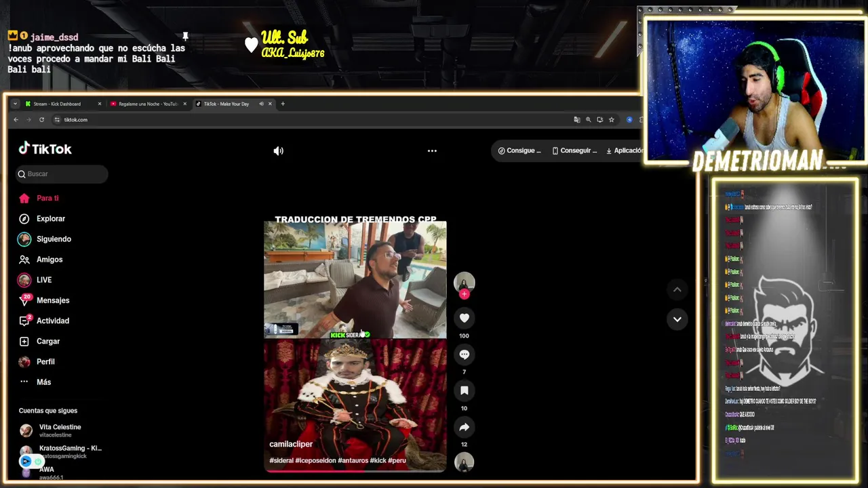Go back in the browser
This screenshot has width=868, height=488.
coord(16,119)
